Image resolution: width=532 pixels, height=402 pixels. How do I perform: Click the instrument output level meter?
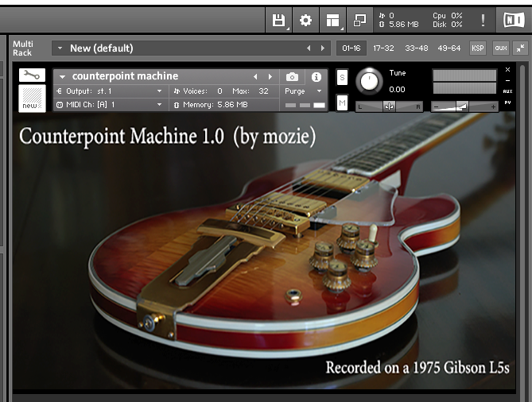[x=464, y=81]
